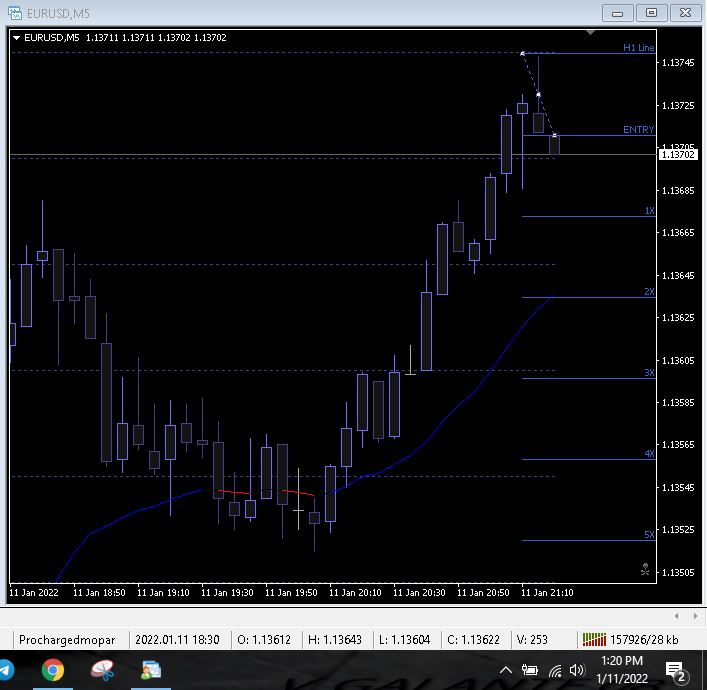Select the ENTRY line label
This screenshot has width=707, height=690.
click(638, 130)
